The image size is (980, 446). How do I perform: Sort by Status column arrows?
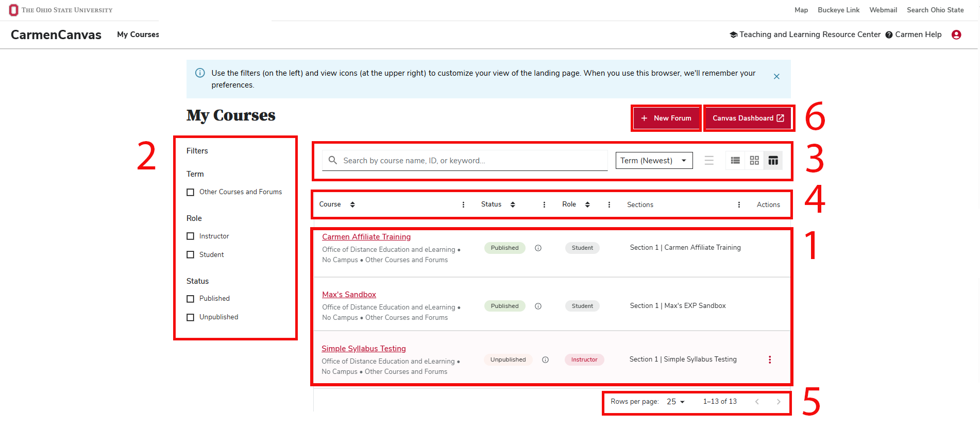(x=513, y=204)
